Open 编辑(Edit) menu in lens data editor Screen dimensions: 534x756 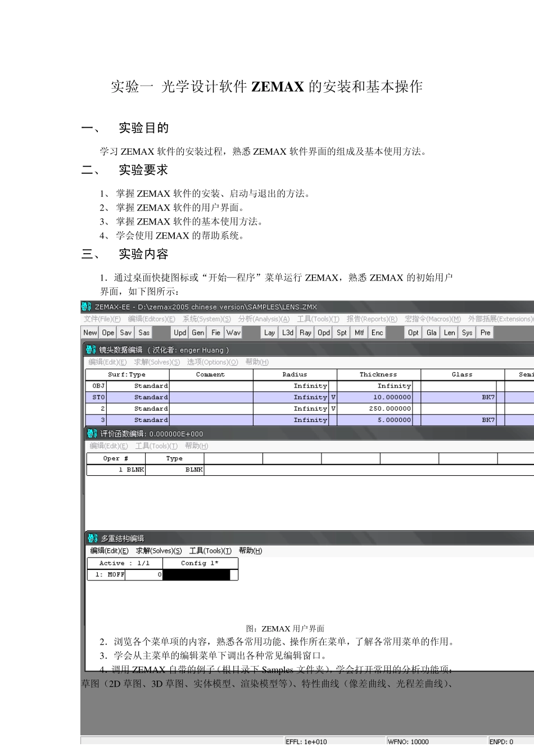107,362
